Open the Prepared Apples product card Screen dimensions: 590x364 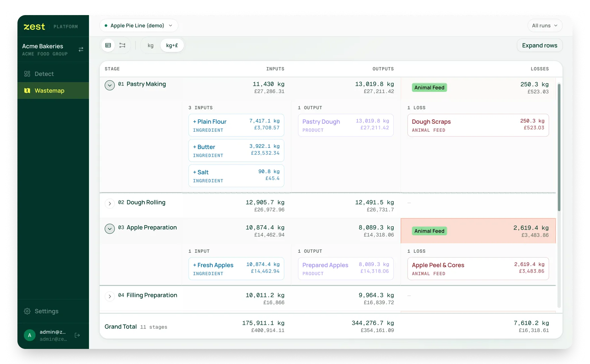point(346,268)
